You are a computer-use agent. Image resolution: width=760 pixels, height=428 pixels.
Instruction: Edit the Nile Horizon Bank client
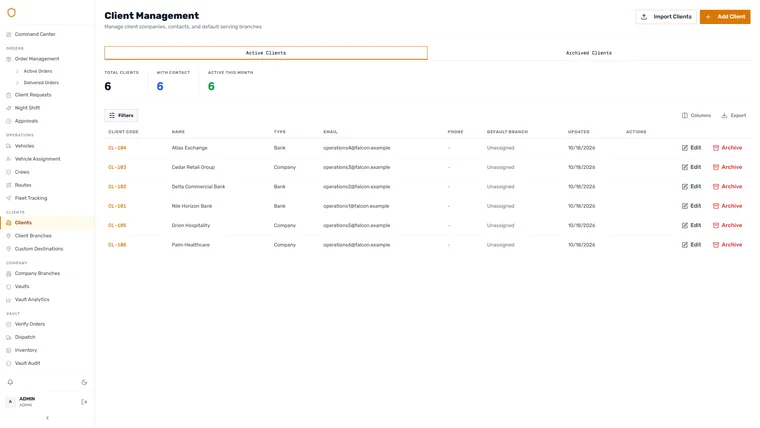tap(691, 206)
